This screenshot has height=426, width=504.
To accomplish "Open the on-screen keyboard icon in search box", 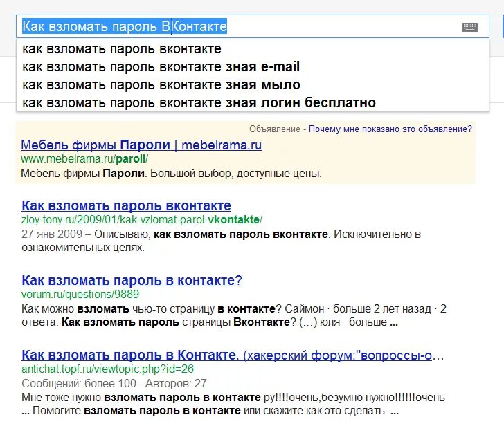I will [470, 27].
